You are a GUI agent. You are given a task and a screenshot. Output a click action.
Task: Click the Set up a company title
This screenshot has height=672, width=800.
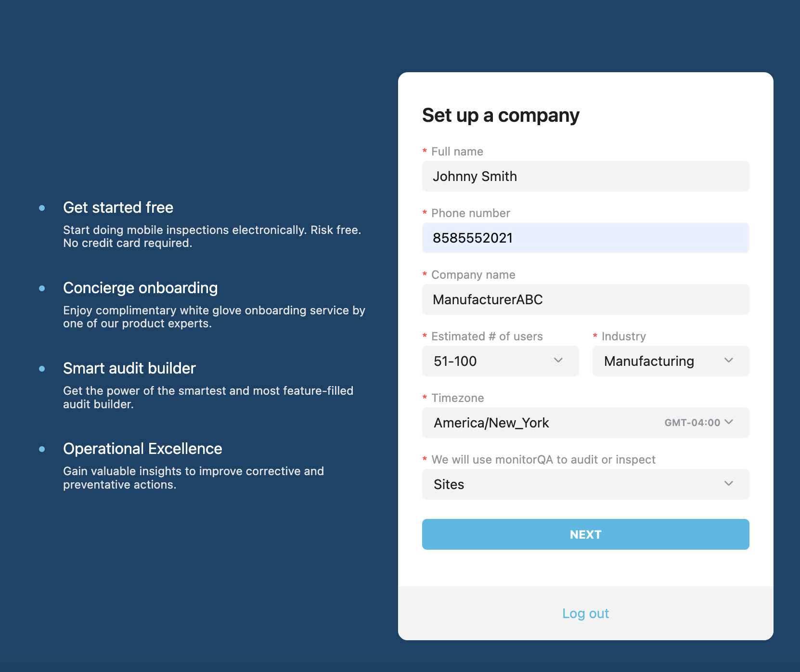point(501,116)
